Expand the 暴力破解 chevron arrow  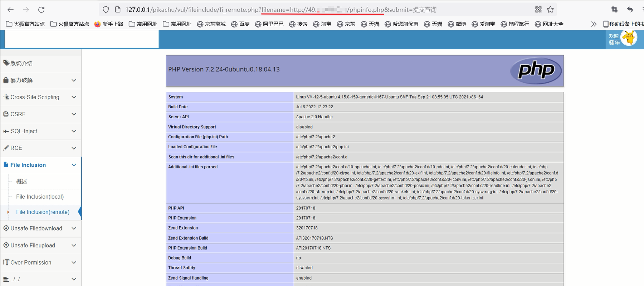[x=74, y=80]
